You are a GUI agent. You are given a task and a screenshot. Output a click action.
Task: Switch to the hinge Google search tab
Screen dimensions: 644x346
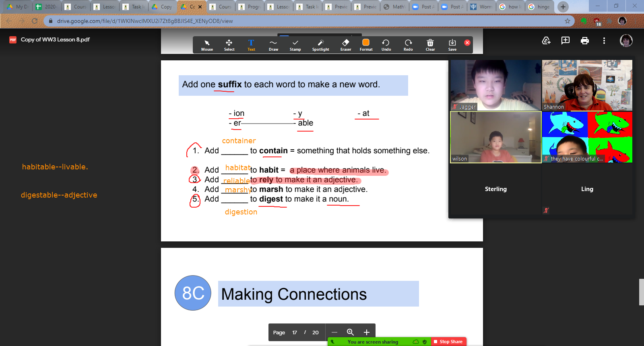[x=539, y=6]
